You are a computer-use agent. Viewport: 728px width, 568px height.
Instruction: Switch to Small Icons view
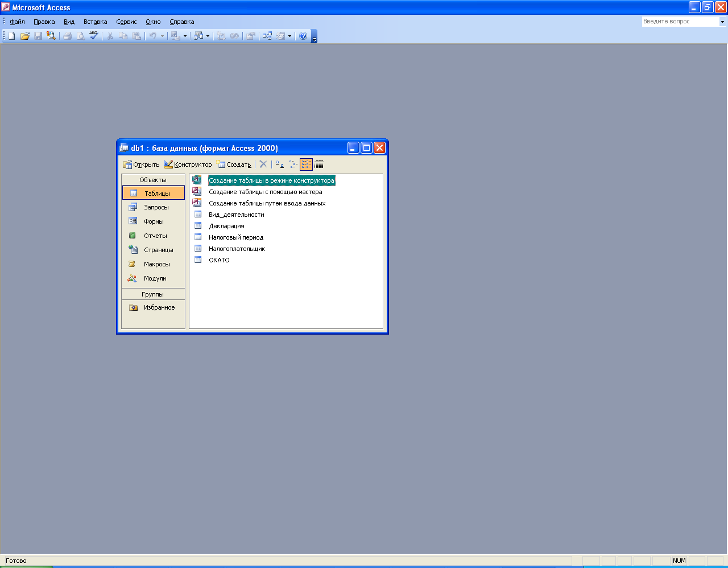(x=293, y=164)
